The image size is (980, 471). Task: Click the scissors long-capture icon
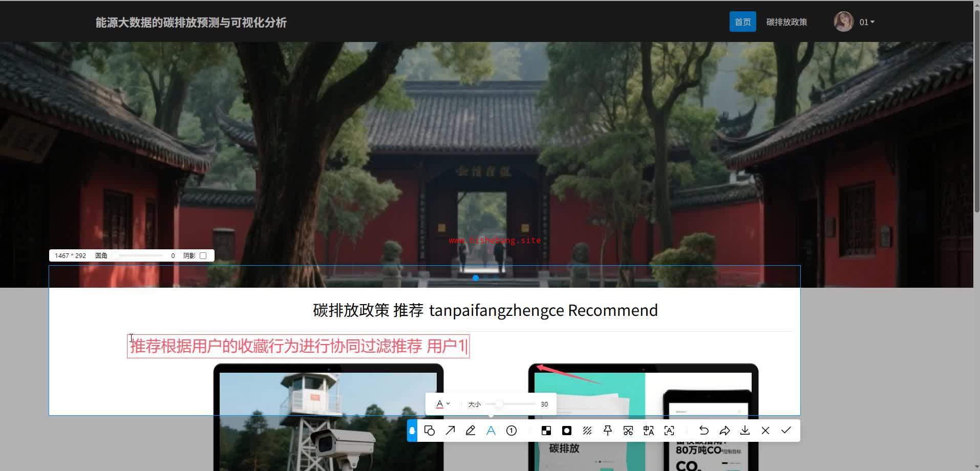click(x=628, y=431)
